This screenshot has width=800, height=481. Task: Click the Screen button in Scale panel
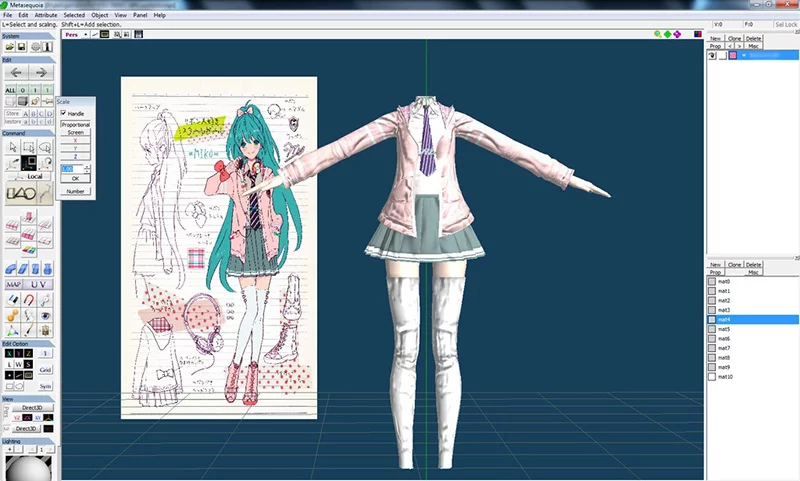coord(76,132)
